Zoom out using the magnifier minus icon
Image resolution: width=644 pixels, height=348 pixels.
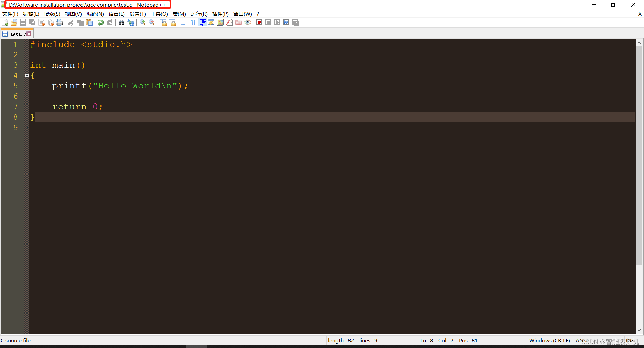pyautogui.click(x=152, y=22)
